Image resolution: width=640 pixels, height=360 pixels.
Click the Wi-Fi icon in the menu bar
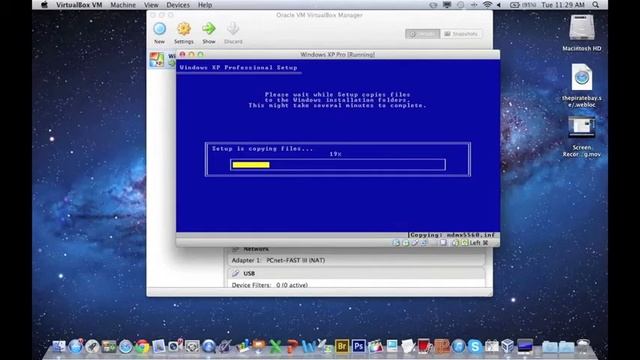487,5
